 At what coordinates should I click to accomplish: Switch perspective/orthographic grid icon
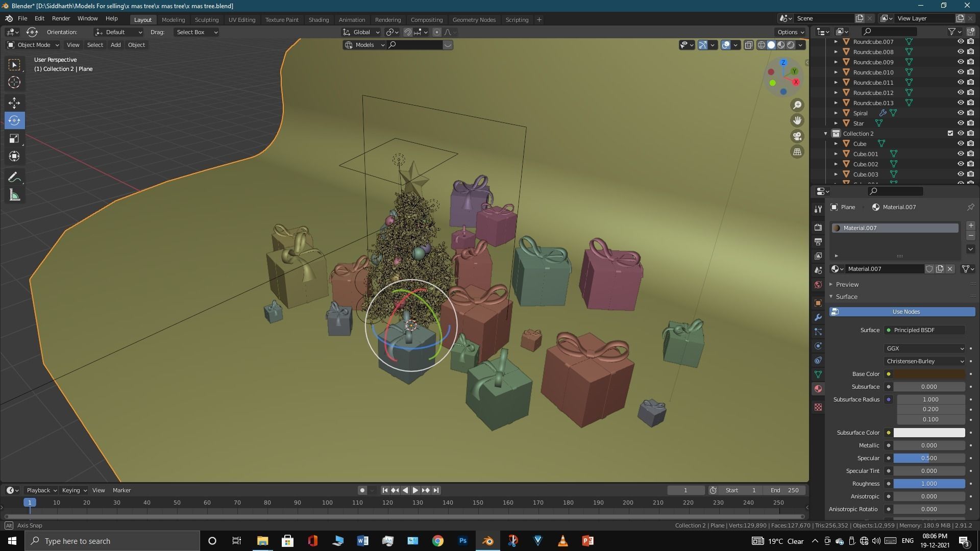797,152
